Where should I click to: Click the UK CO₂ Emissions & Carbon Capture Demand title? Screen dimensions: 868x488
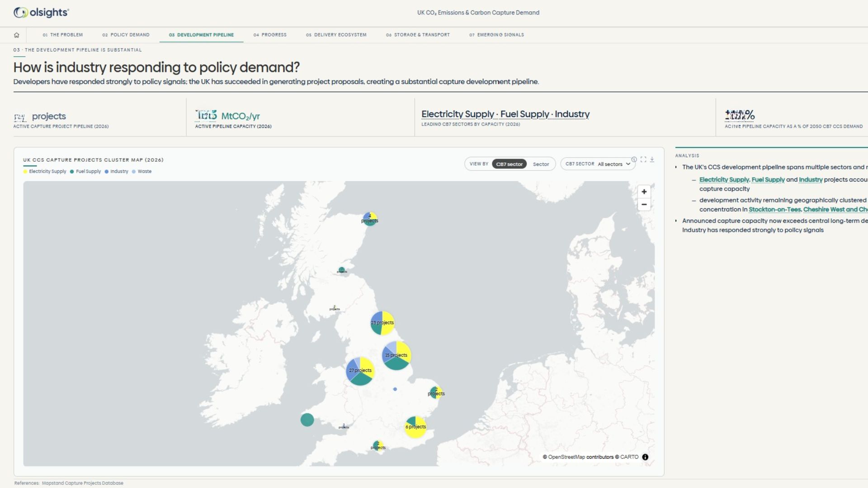click(478, 13)
